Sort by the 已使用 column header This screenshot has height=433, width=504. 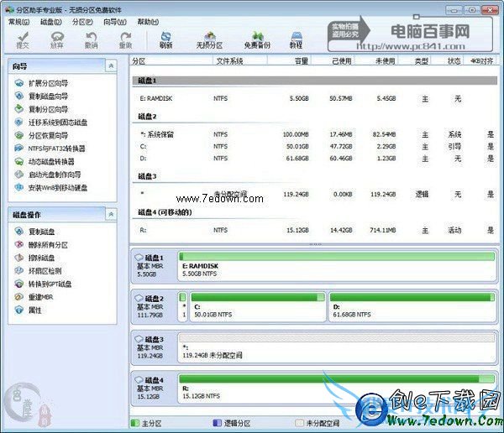(333, 61)
